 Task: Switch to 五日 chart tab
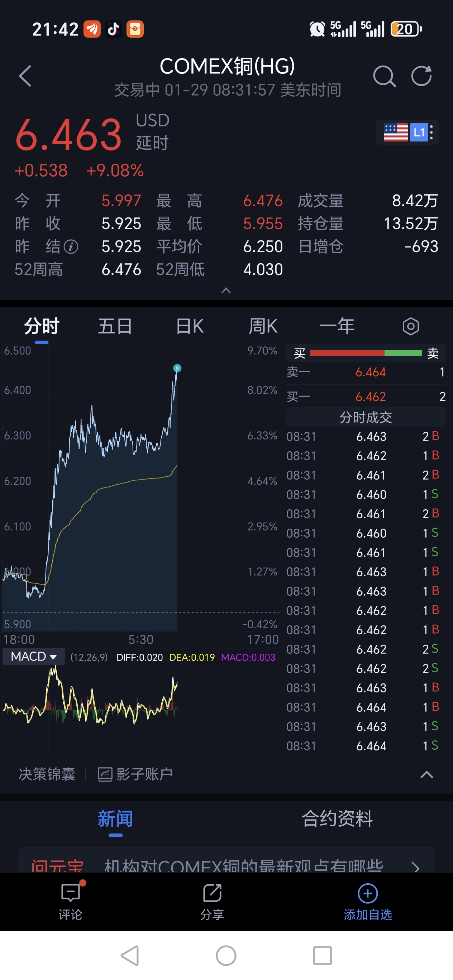coord(115,326)
